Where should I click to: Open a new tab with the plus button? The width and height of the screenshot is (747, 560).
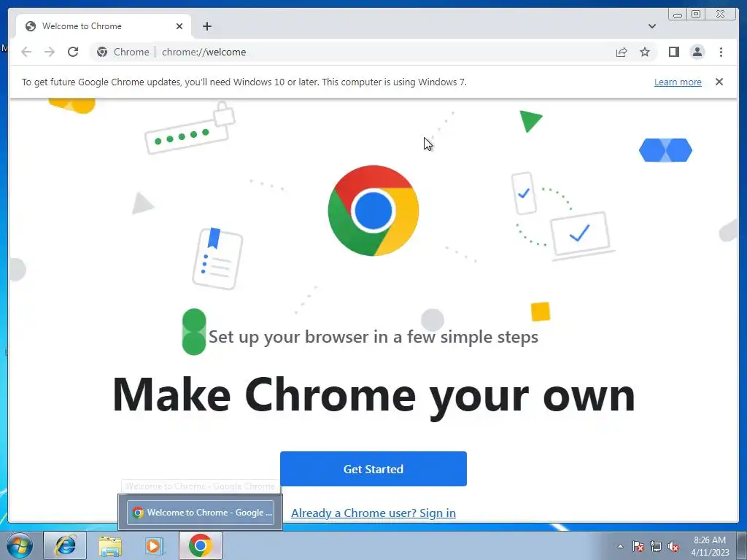[206, 26]
